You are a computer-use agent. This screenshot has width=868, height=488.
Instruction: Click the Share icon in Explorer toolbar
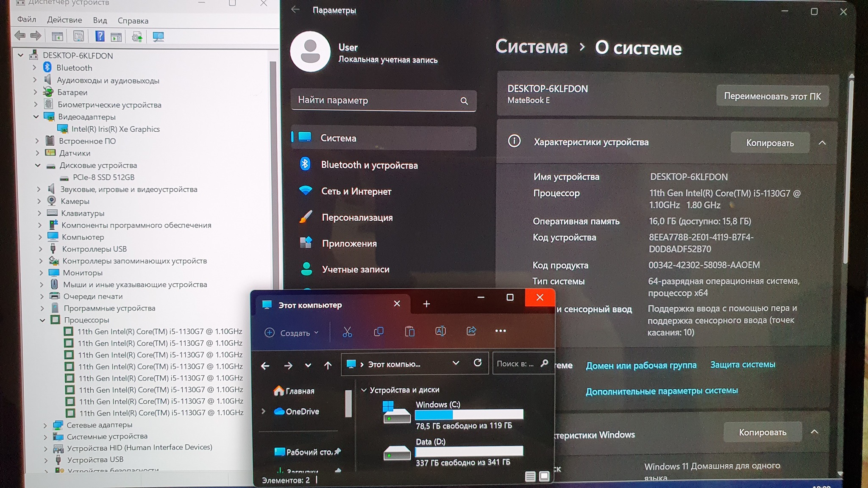471,331
